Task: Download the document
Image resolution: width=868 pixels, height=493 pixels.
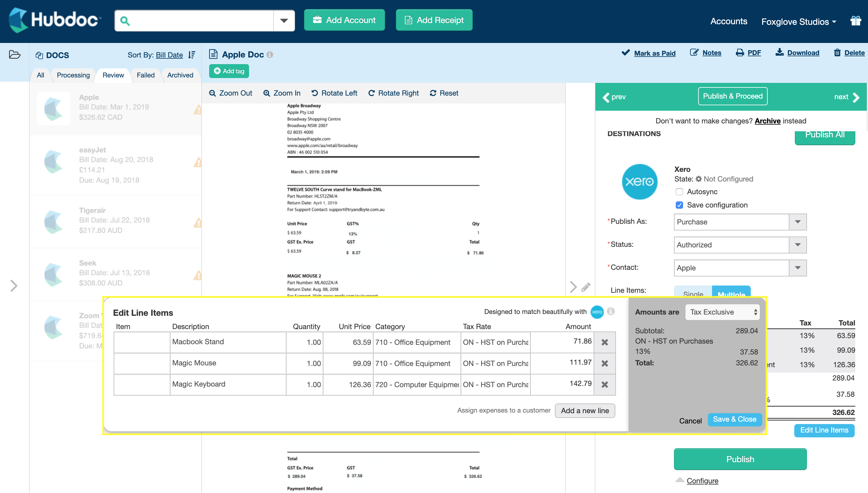Action: [x=797, y=53]
